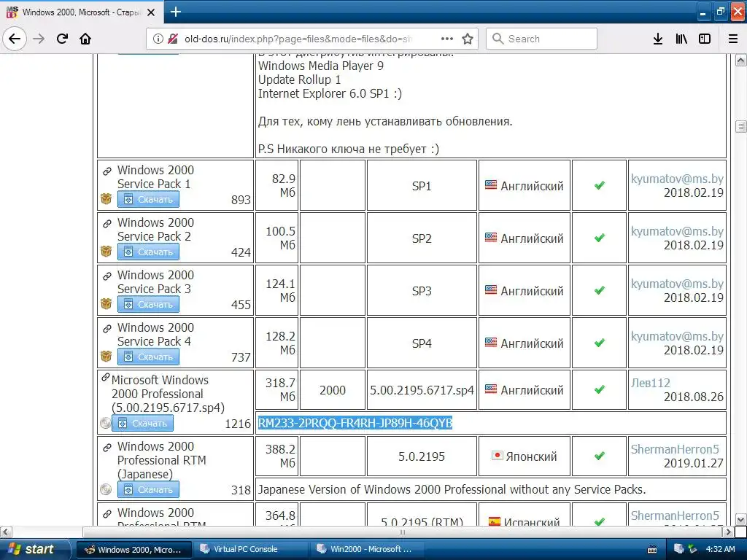Open the Firefox hamburger menu

[733, 39]
